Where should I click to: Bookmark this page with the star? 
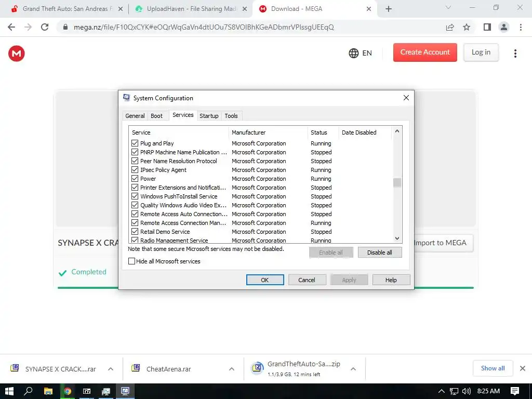[x=467, y=27]
